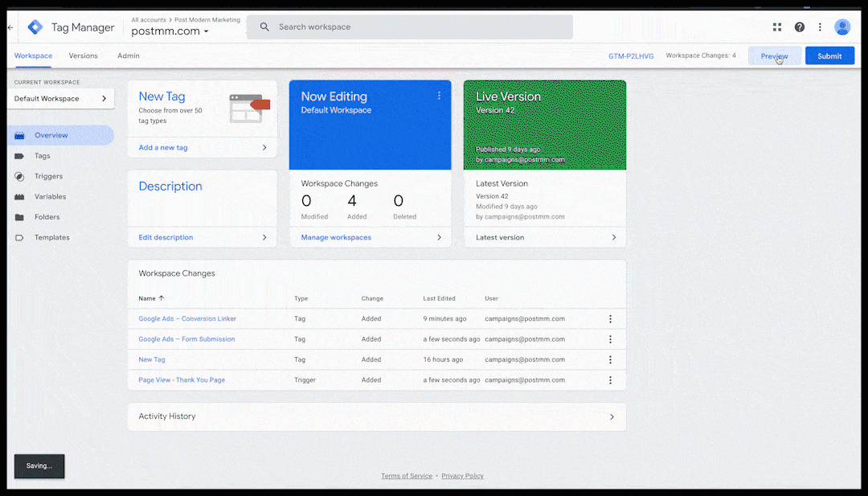Click the Google apps grid icon
The image size is (868, 496).
click(x=777, y=27)
